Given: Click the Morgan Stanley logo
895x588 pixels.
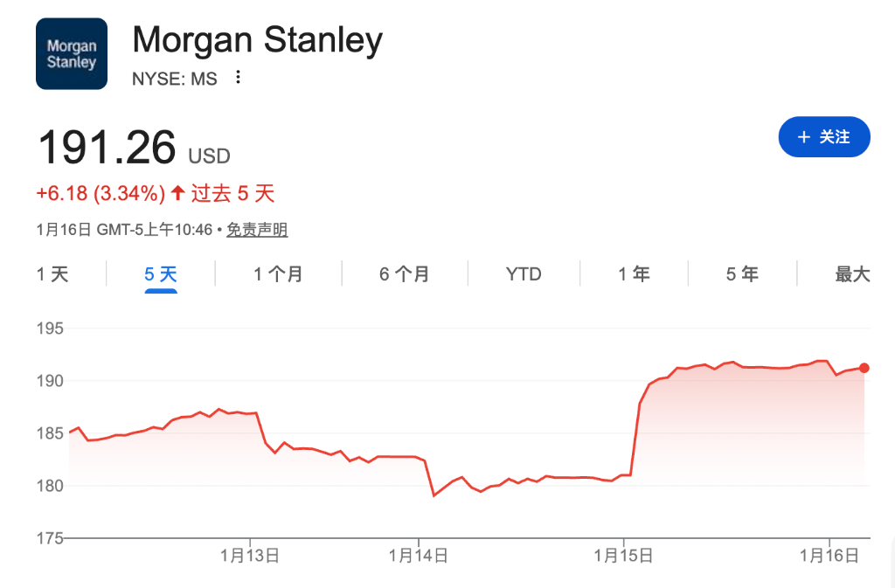Looking at the screenshot, I should [x=72, y=53].
